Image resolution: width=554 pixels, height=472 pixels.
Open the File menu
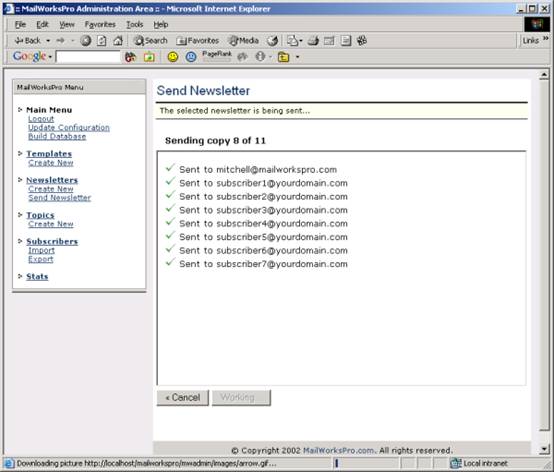(20, 24)
